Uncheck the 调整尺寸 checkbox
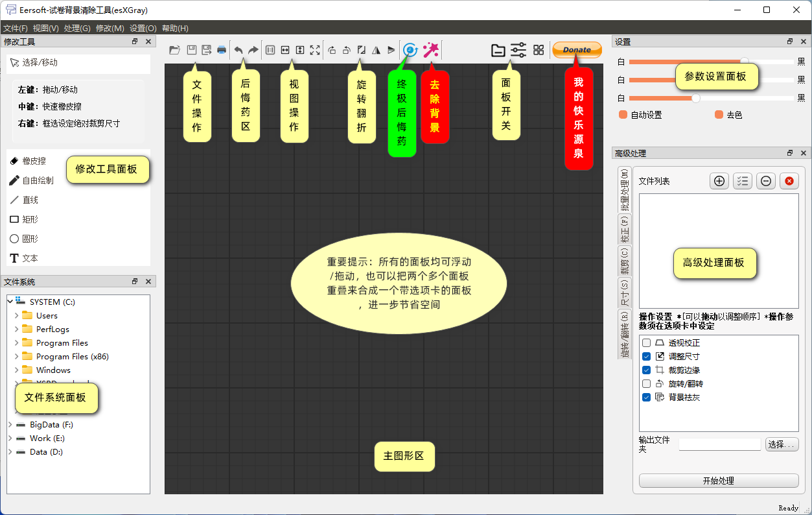Image resolution: width=812 pixels, height=515 pixels. (646, 357)
